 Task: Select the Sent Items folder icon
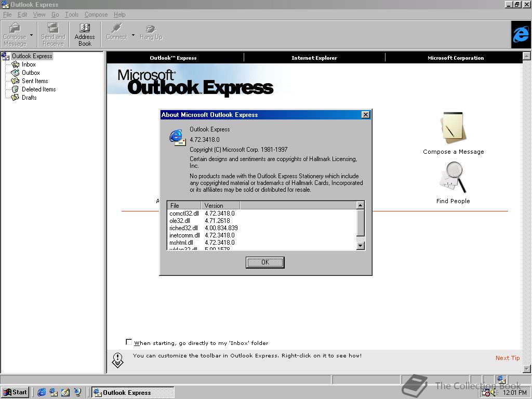(x=15, y=81)
